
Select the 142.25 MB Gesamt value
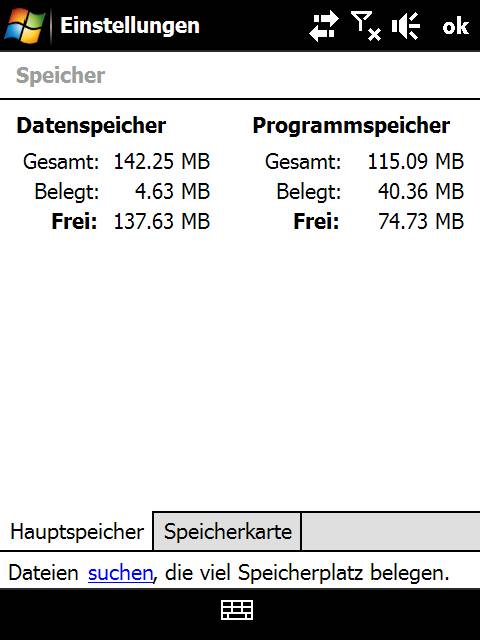pyautogui.click(x=162, y=161)
